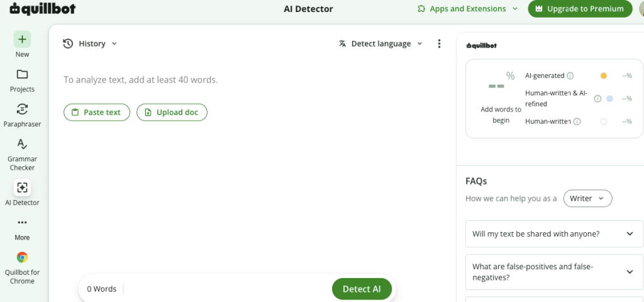This screenshot has height=302, width=644.
Task: Expand 'Will my text be shared with anyone?'
Action: (554, 234)
